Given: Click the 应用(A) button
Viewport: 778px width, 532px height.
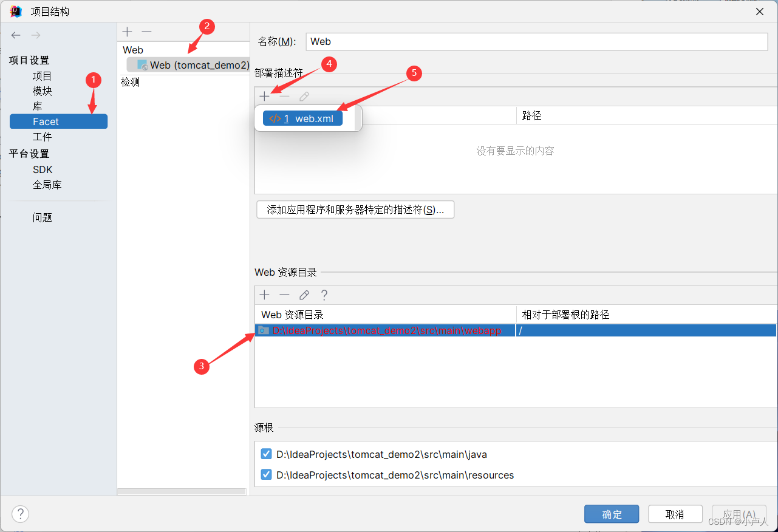Looking at the screenshot, I should click(739, 514).
